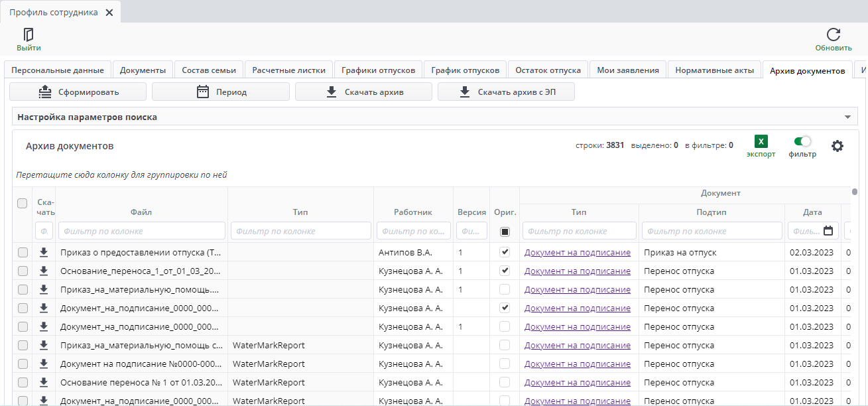Expand Настройка параметров поиска panel

click(847, 117)
